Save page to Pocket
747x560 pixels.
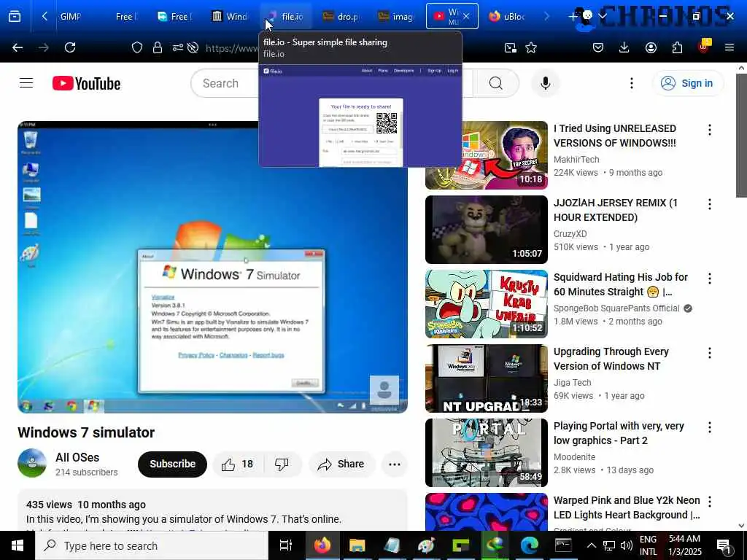pyautogui.click(x=598, y=47)
